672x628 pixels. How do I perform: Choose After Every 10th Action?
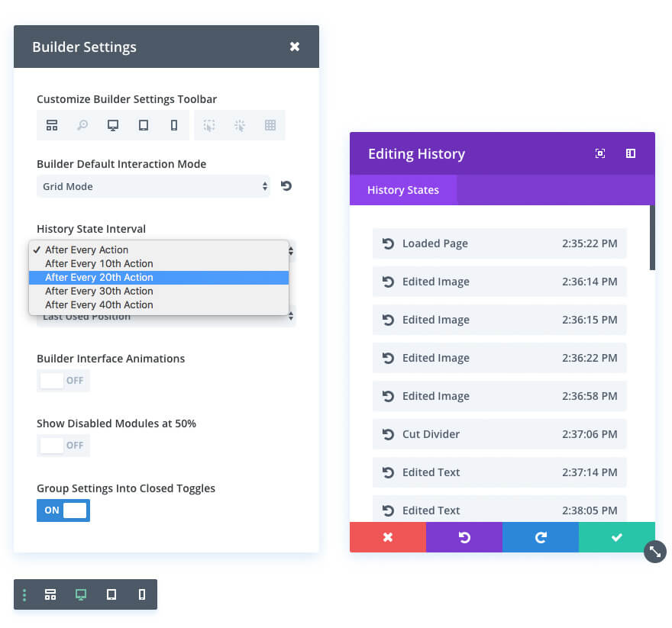159,263
